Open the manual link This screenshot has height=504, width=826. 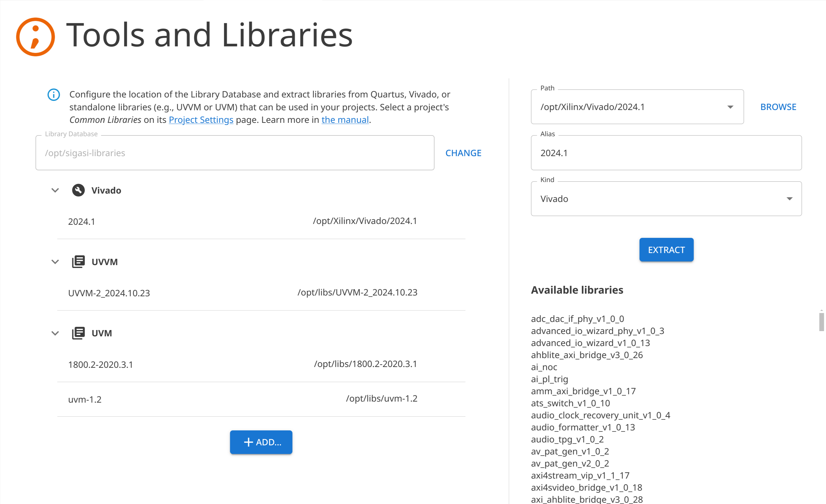345,120
